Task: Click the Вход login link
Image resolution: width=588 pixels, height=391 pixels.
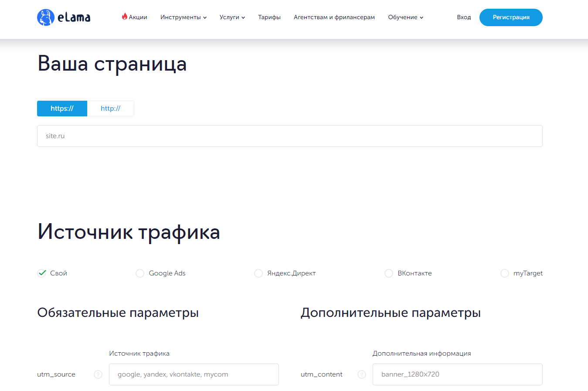Action: [x=464, y=17]
